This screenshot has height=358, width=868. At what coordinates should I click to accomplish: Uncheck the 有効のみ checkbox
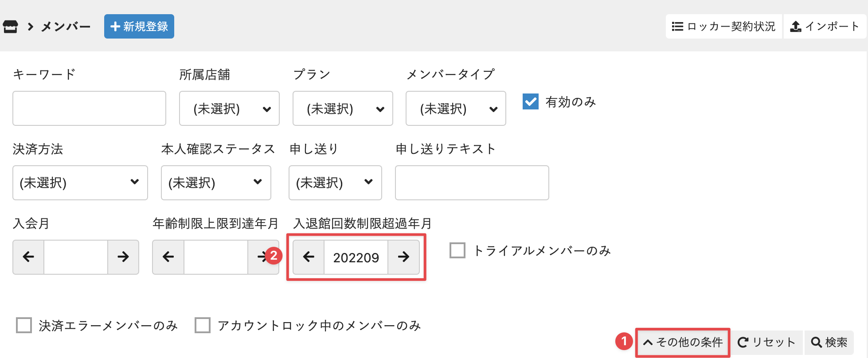[531, 101]
